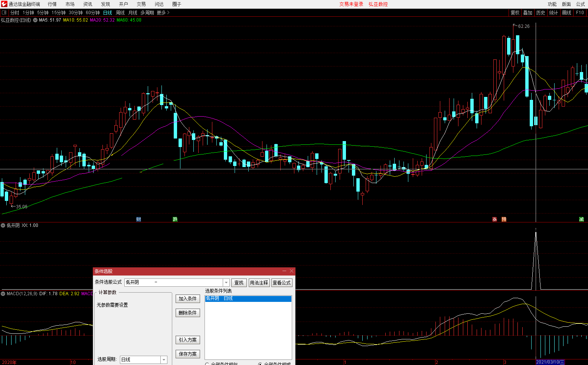
Task: Open the 发现 menu
Action: [106, 4]
